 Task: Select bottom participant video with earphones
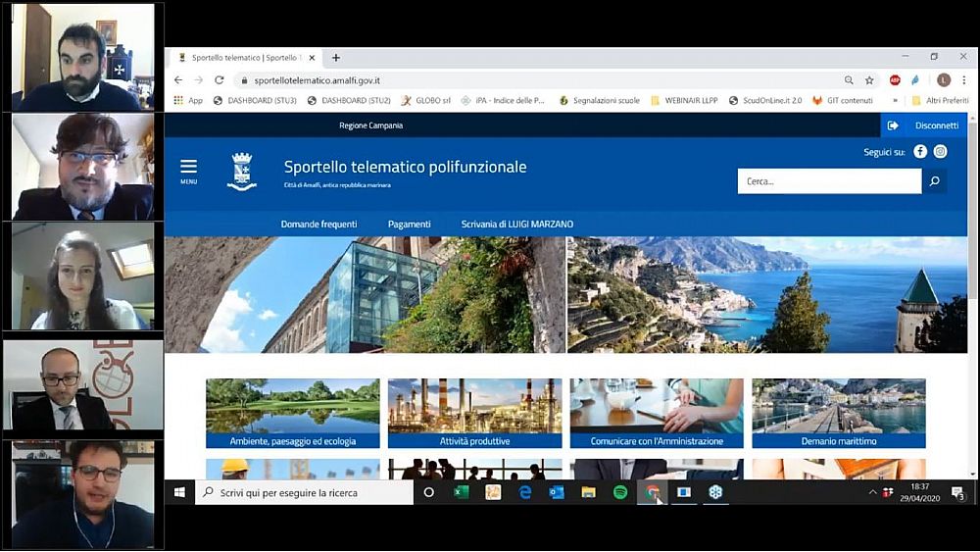tap(83, 494)
